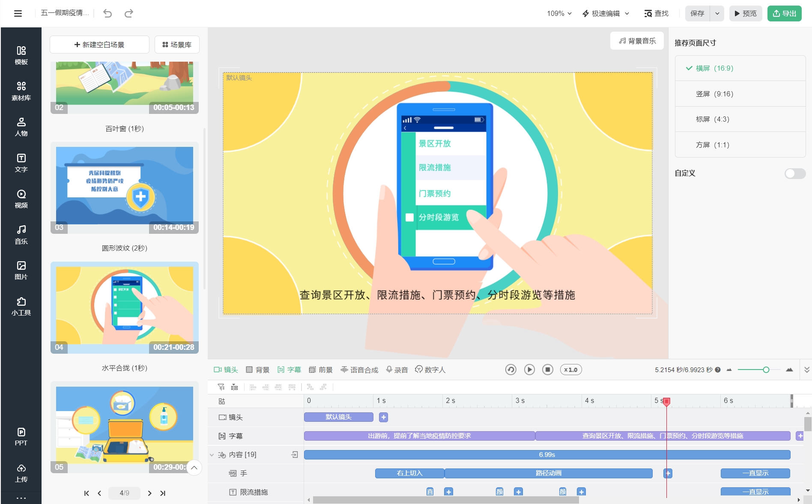The width and height of the screenshot is (812, 504).
Task: Click the help icon beside duration
Action: [x=718, y=370]
